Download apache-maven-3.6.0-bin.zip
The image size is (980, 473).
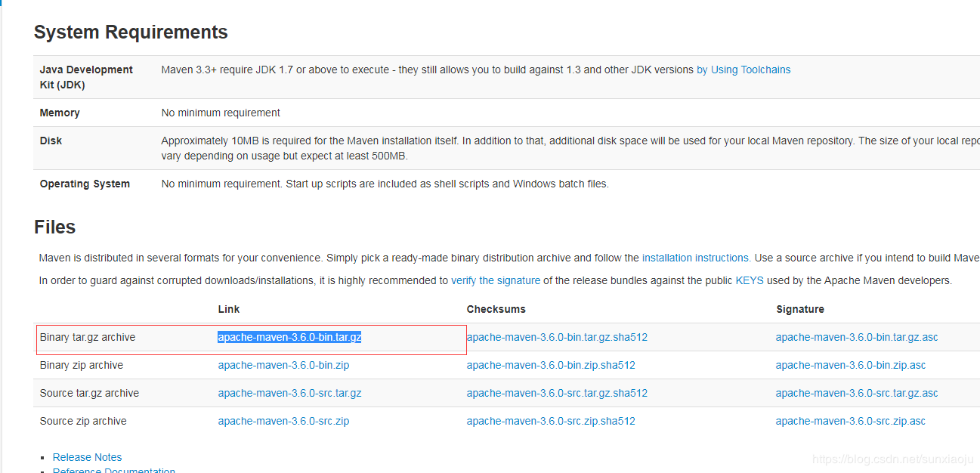click(x=283, y=365)
